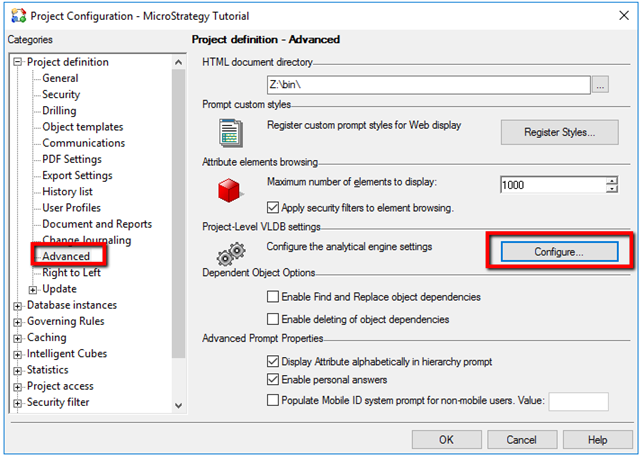
Task: Click the Project Configuration title bar icon
Action: click(x=16, y=16)
